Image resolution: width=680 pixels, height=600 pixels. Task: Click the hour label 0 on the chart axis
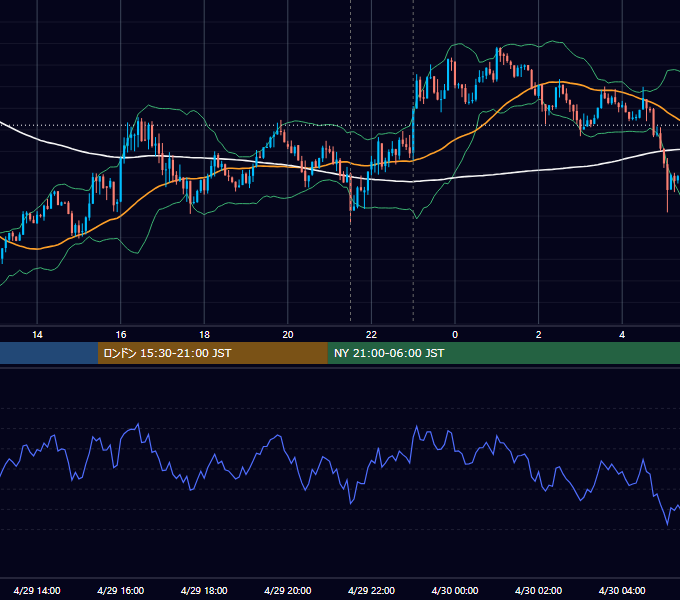click(455, 335)
